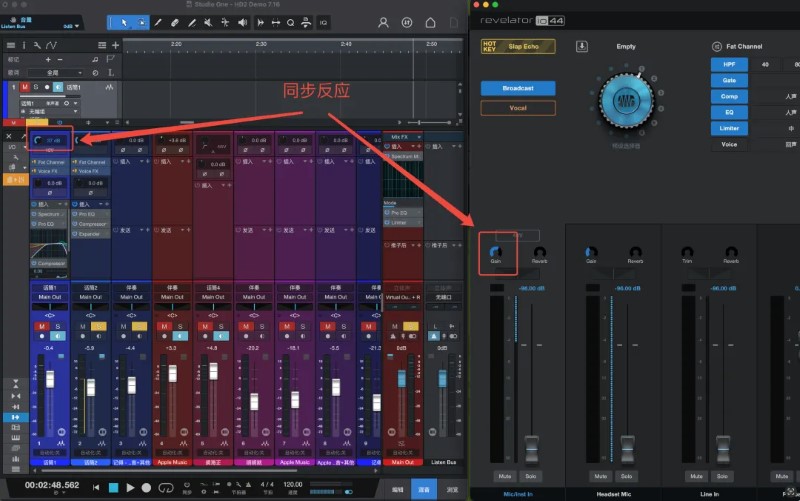The height and width of the screenshot is (501, 800).
Task: Select the Arrow tool in Studio One toolbar
Action: click(123, 22)
